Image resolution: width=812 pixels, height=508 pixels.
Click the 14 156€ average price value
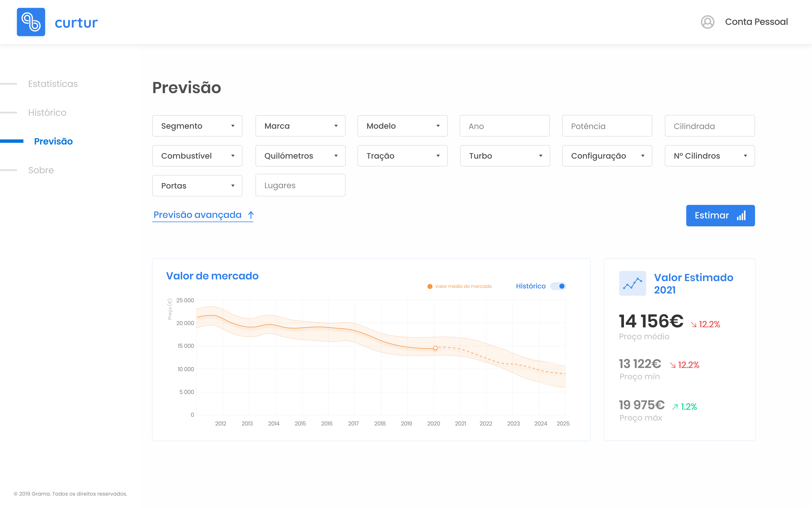(651, 321)
